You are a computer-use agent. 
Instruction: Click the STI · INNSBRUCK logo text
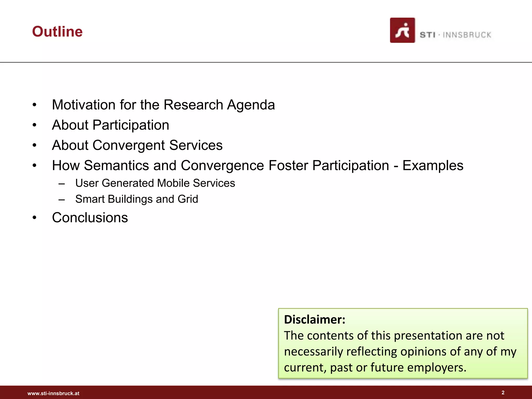click(455, 35)
